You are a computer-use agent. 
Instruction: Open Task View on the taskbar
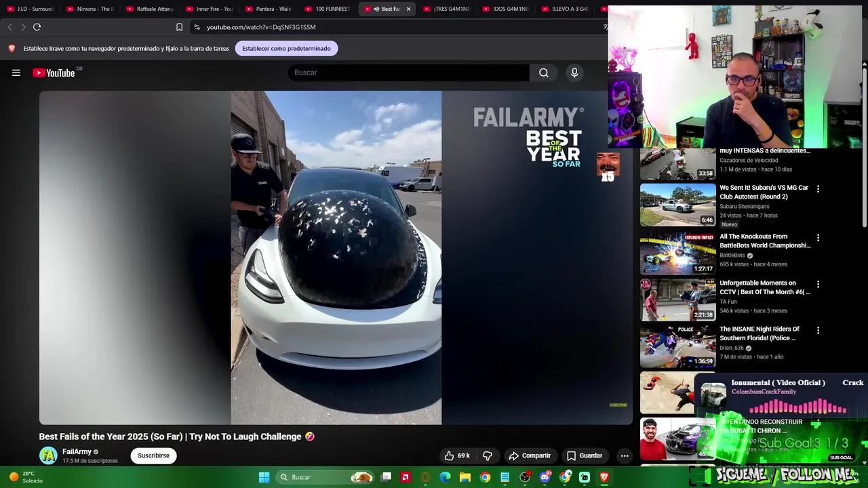(386, 477)
